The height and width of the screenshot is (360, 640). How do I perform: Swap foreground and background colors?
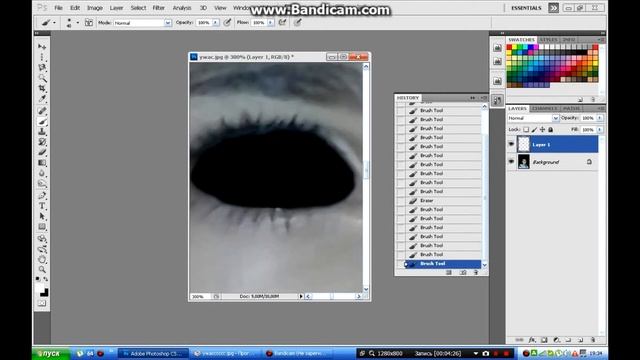(46, 279)
